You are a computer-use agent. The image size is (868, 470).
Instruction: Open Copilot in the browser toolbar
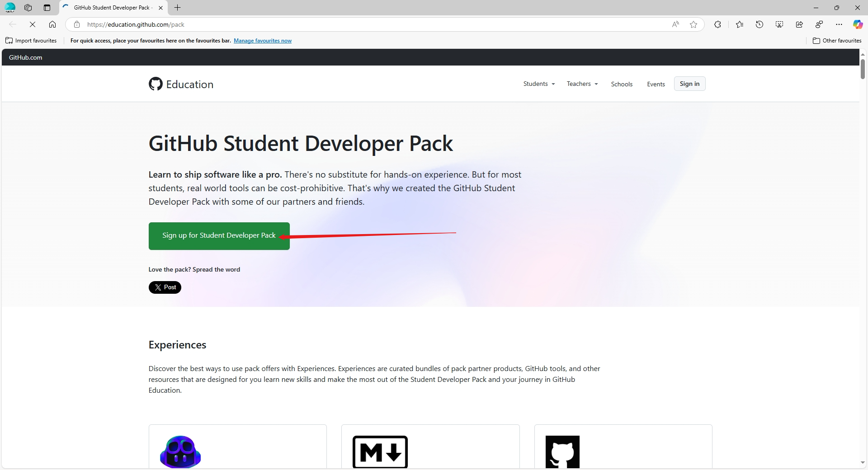point(858,24)
